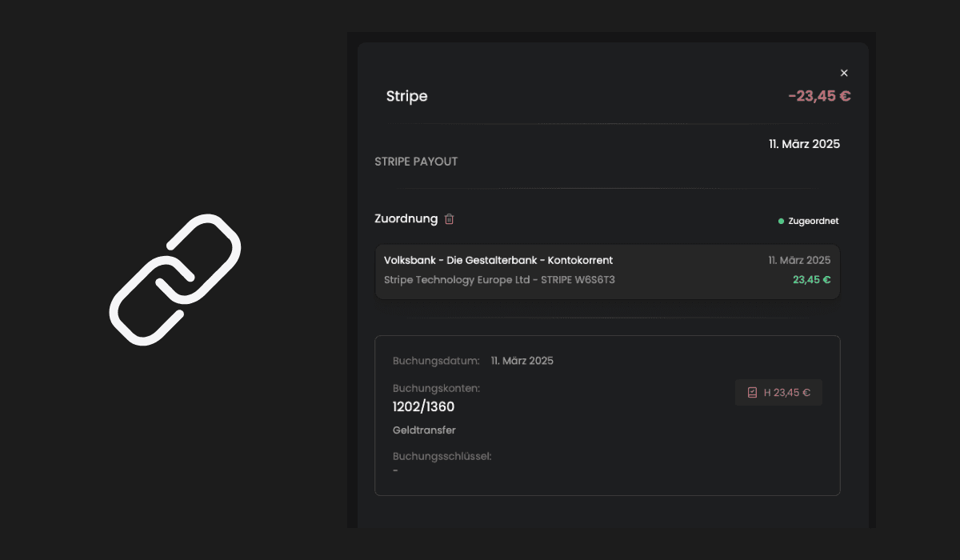Screen dimensions: 960x560
Task: Click the Geldtransfer account label
Action: click(423, 430)
